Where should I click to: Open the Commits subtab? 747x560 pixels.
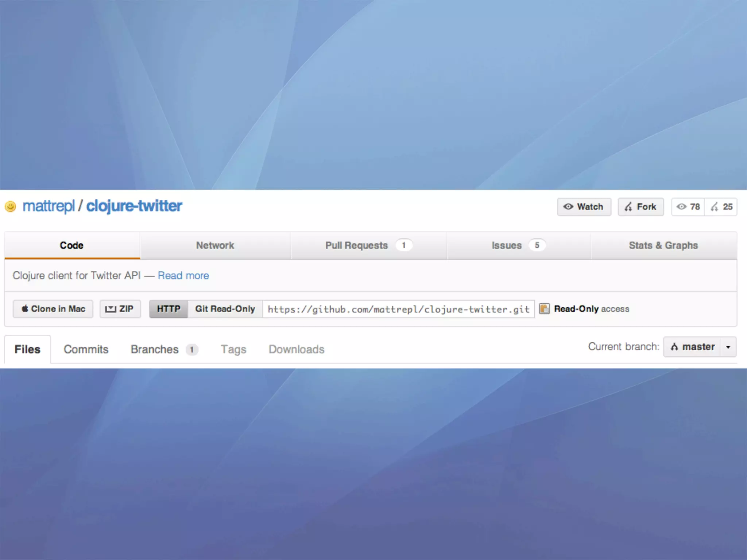tap(86, 349)
